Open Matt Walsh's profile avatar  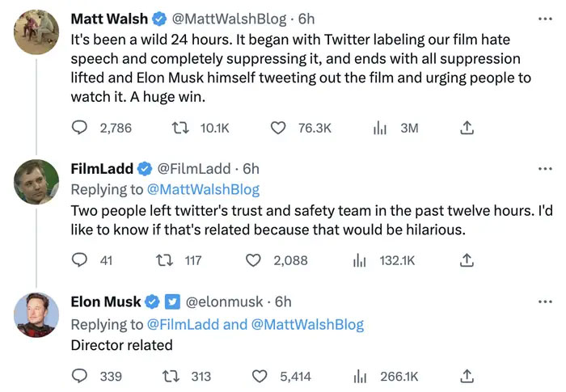pyautogui.click(x=37, y=32)
